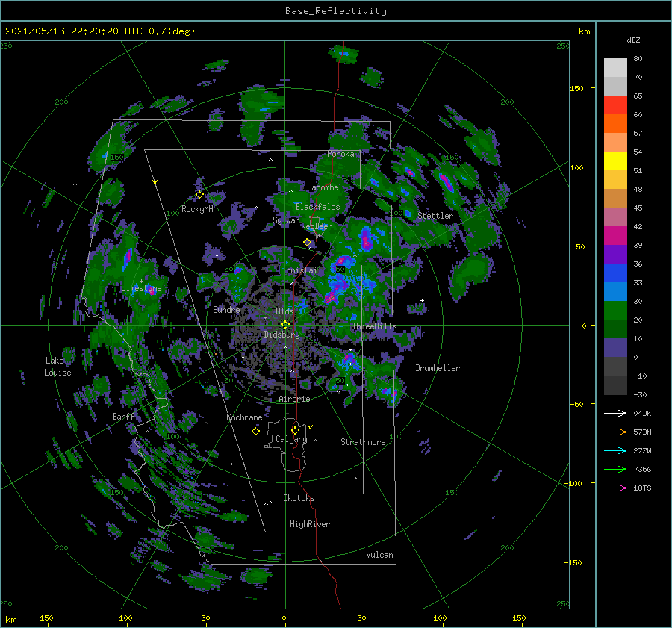This screenshot has width=672, height=628.
Task: Click the Innisfail label
Action: [302, 270]
